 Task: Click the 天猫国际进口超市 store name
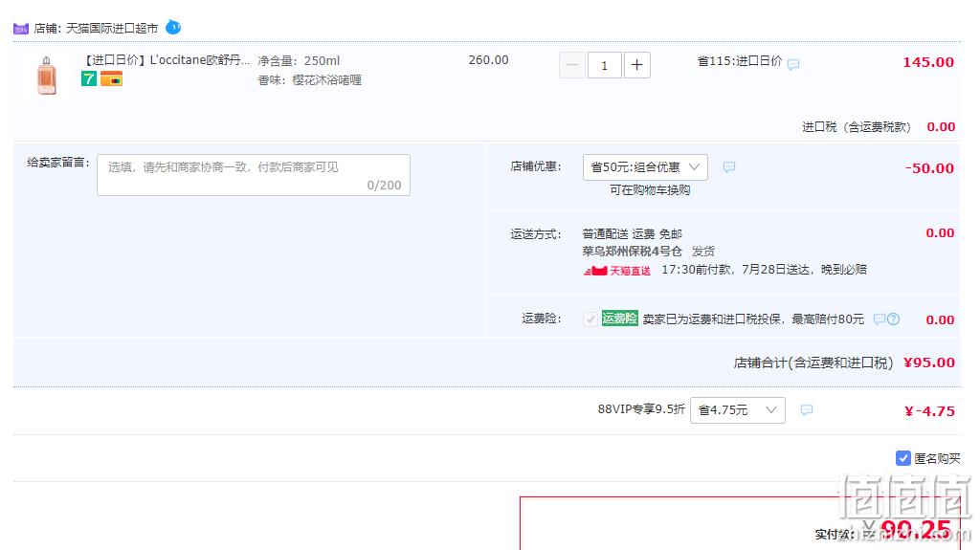point(113,28)
